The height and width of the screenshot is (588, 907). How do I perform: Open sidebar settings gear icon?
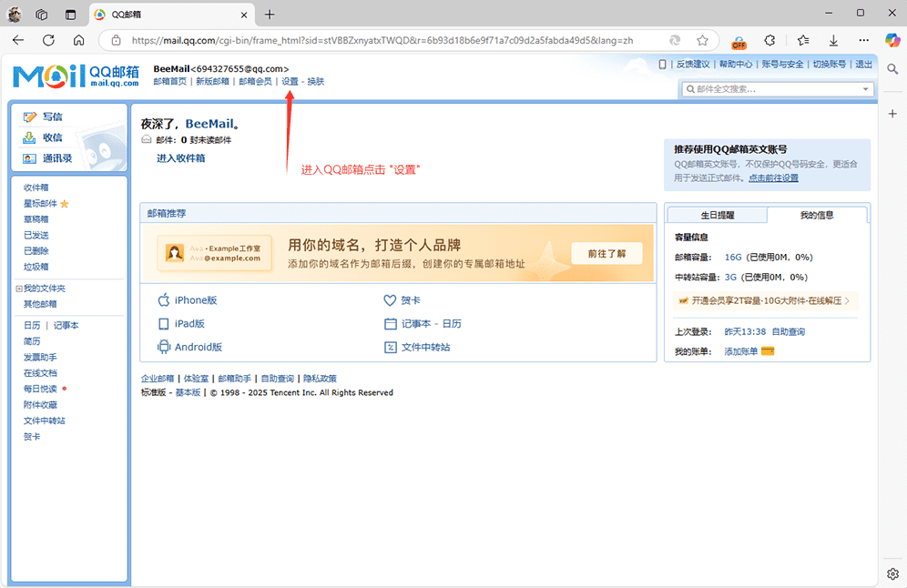[892, 573]
